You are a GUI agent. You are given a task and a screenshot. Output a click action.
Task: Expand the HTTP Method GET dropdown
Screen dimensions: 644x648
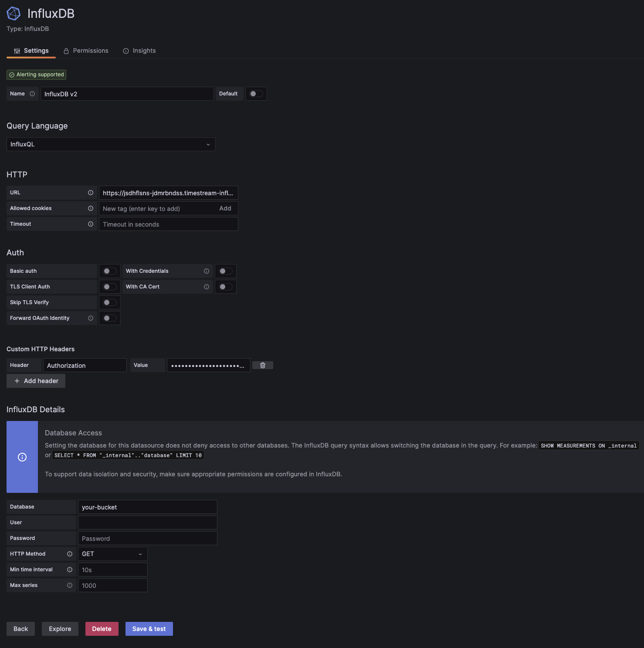[x=112, y=554]
